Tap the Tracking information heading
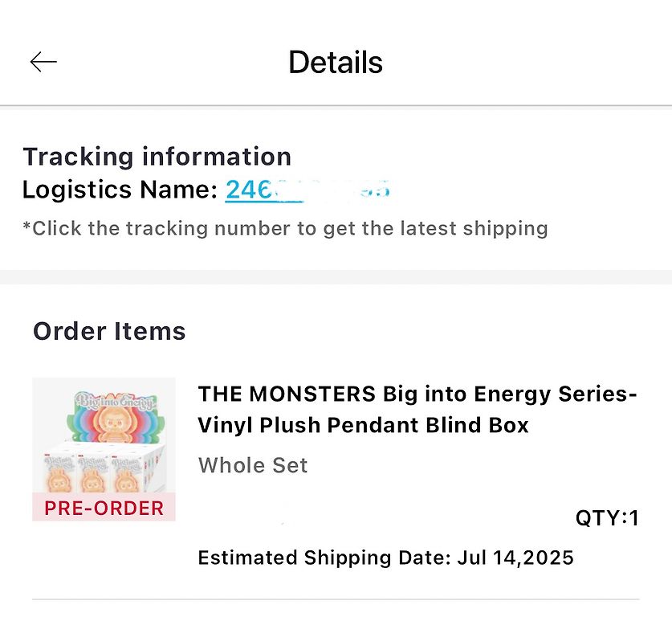The width and height of the screenshot is (672, 617). (x=157, y=157)
